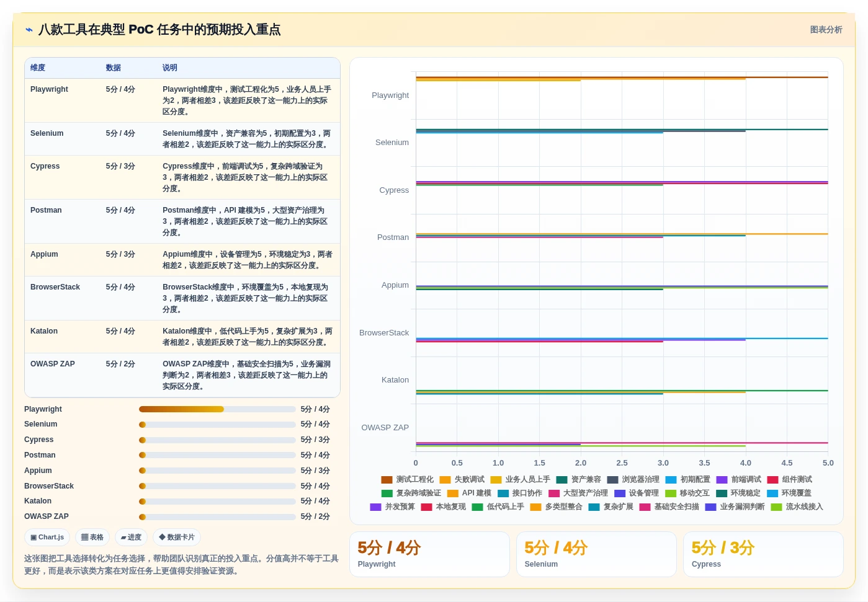Click the API 建模 orange legend swatch
Image resolution: width=868 pixels, height=602 pixels.
pyautogui.click(x=452, y=493)
